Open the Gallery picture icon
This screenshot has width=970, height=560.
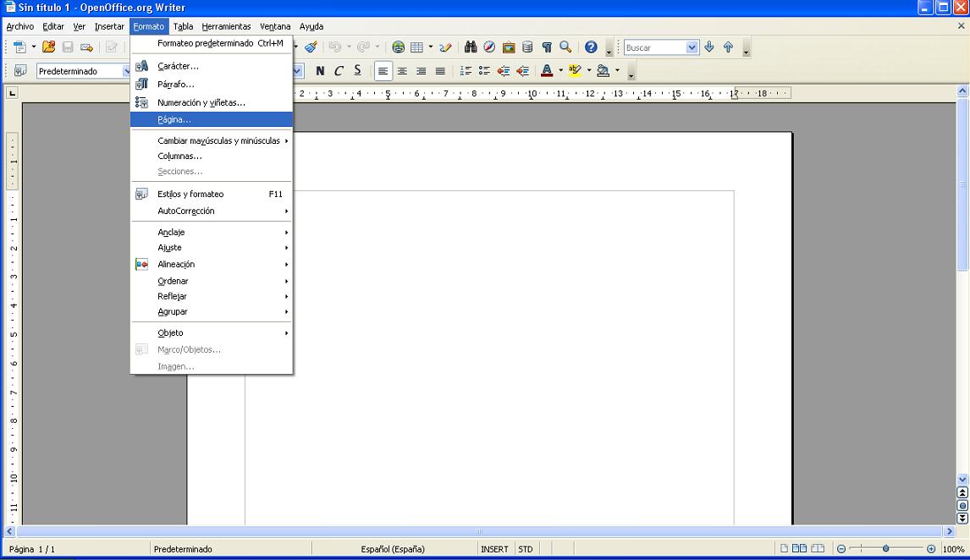[509, 47]
